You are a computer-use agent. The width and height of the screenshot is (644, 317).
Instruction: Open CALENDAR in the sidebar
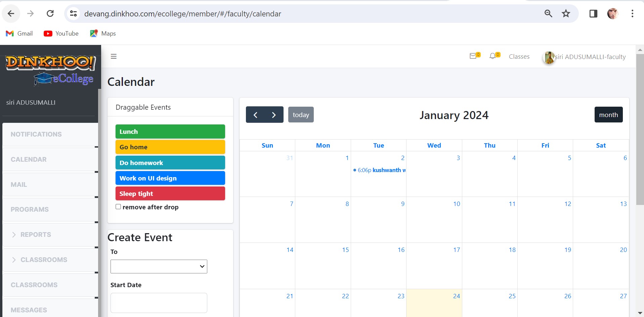click(x=50, y=159)
